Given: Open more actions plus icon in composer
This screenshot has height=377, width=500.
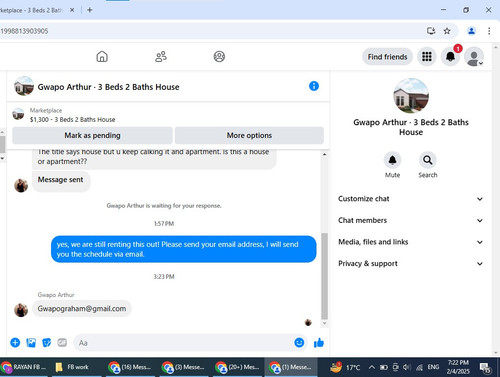Looking at the screenshot, I should (x=15, y=343).
